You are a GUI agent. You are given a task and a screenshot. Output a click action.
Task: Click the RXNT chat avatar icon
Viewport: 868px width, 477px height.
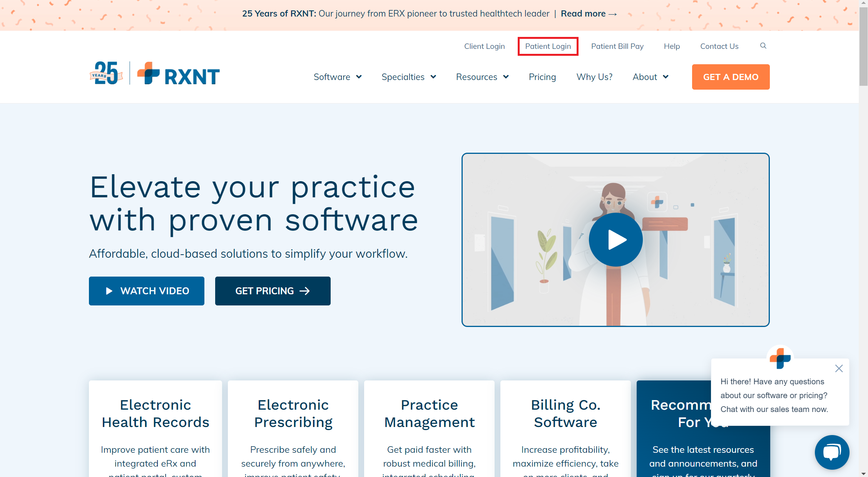780,358
